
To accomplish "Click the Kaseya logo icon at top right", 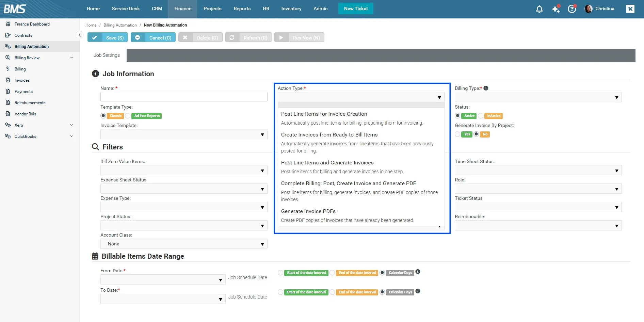I will point(630,9).
